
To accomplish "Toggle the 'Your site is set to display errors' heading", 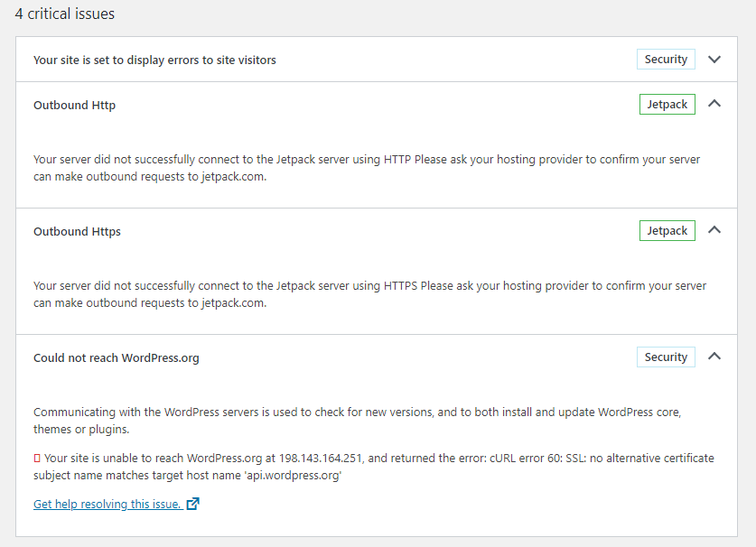I will coord(154,60).
